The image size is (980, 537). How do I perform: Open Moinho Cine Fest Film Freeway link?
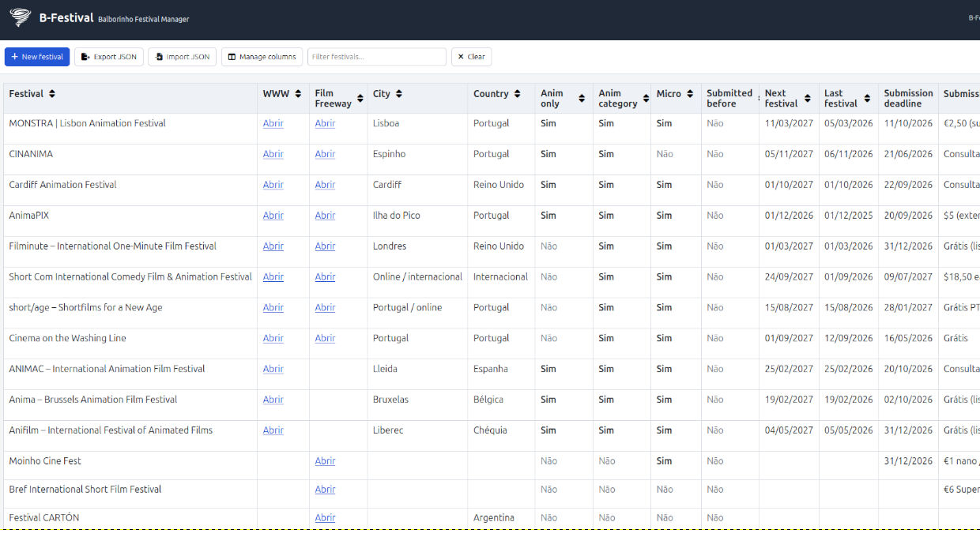coord(325,461)
